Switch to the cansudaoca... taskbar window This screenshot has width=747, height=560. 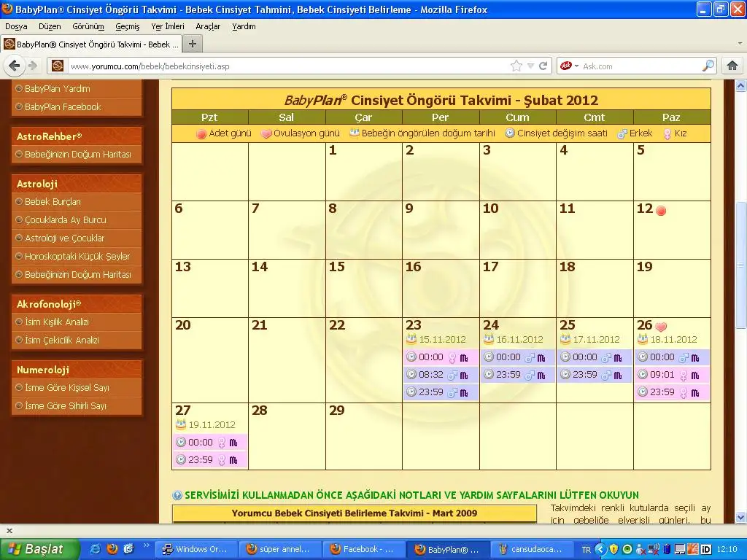[x=531, y=549]
